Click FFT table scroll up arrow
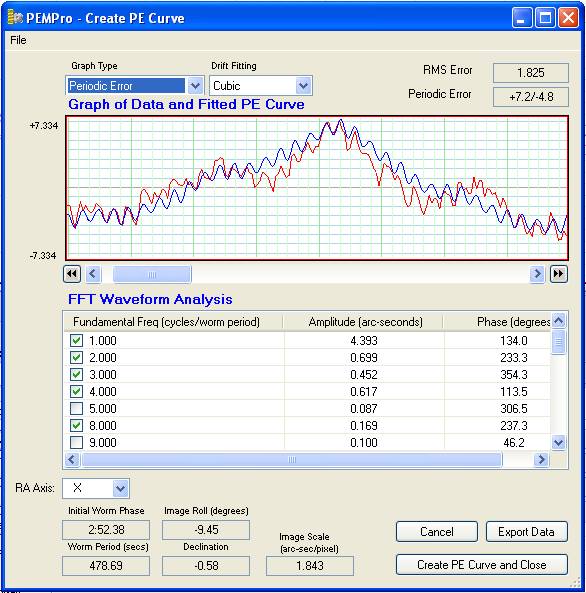586x593 pixels. 559,321
